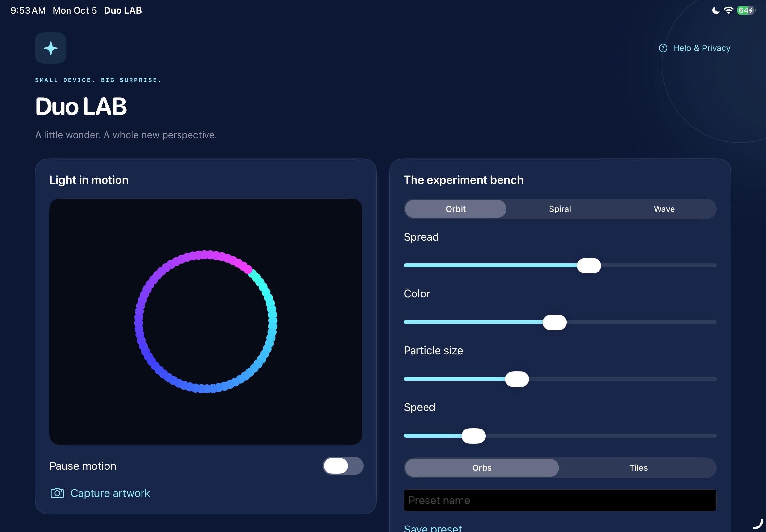Toggle the Pause motion switch
This screenshot has width=766, height=532.
click(343, 466)
